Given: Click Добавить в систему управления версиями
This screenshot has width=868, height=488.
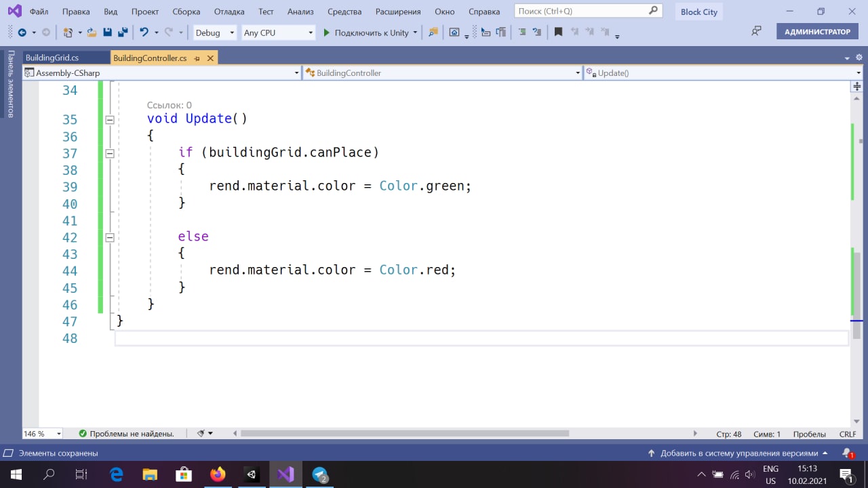Looking at the screenshot, I should 738,453.
